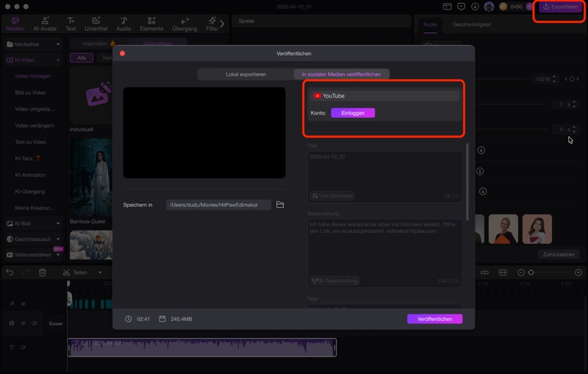This screenshot has height=374, width=588.
Task: Mute the Cover video track speaker
Action: coord(34,323)
